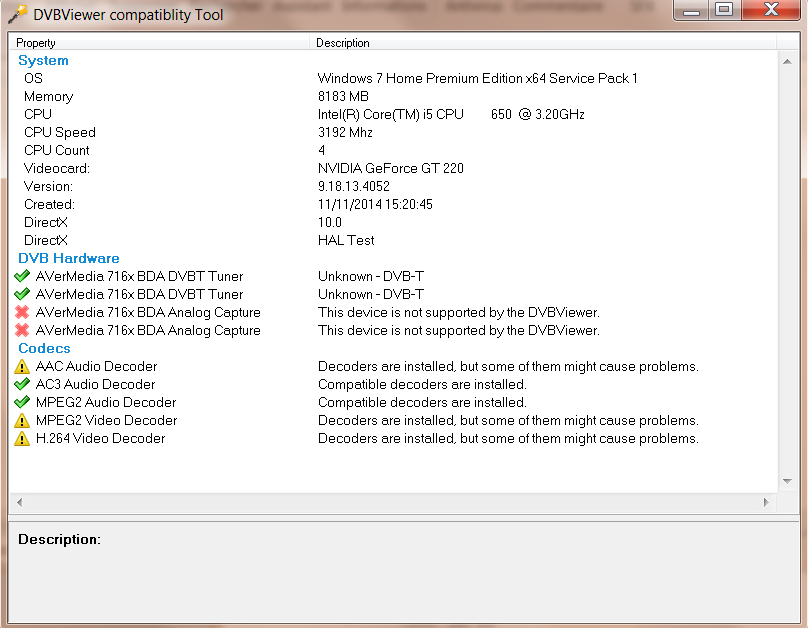Click the Intel Core i5 CPU value
Screen dimensions: 808x628
(x=451, y=114)
